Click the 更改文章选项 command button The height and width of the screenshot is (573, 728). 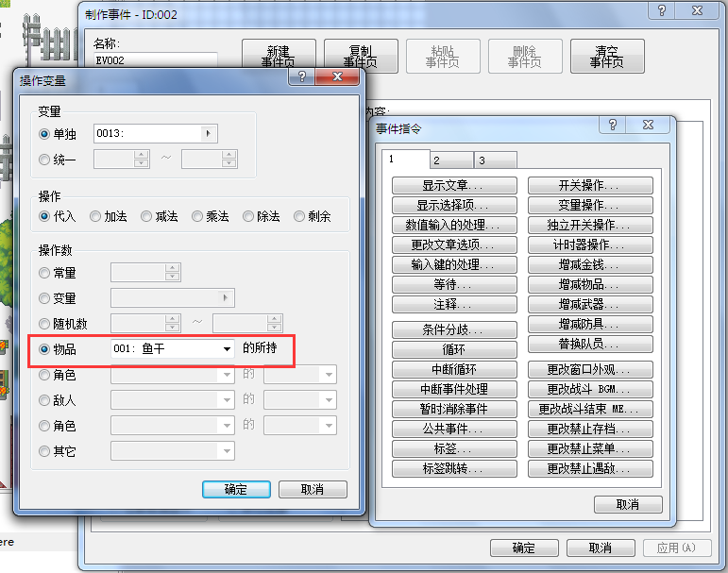coord(454,244)
